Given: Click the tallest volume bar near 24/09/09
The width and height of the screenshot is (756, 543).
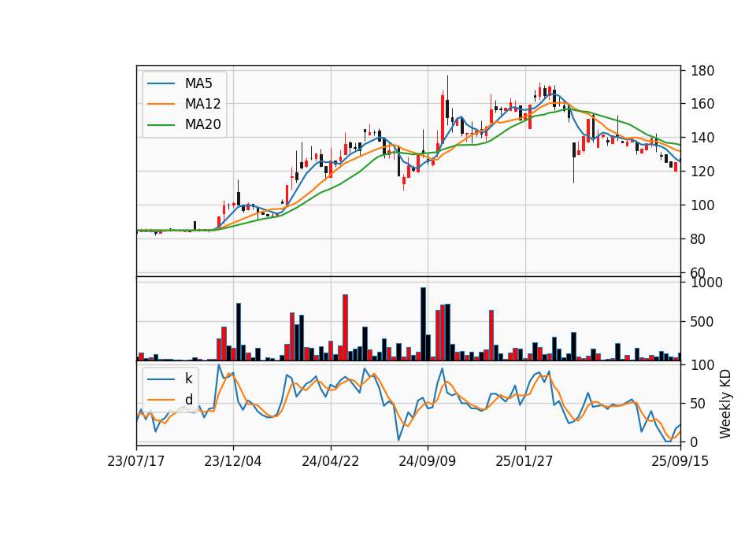Looking at the screenshot, I should pyautogui.click(x=424, y=324).
